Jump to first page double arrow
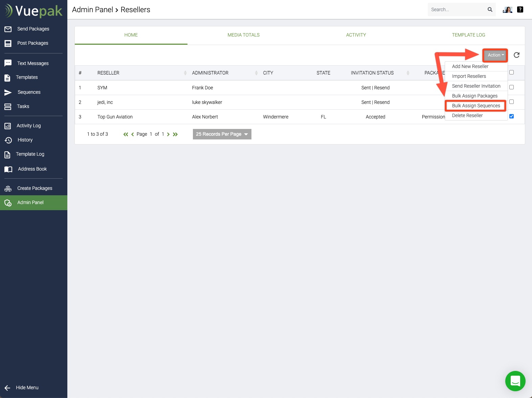 click(x=126, y=134)
